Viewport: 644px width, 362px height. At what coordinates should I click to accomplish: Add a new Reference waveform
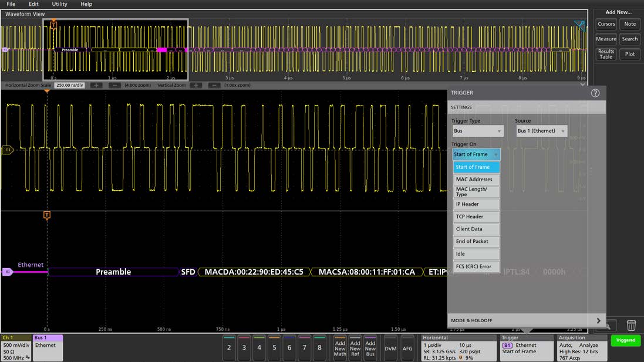pos(355,347)
